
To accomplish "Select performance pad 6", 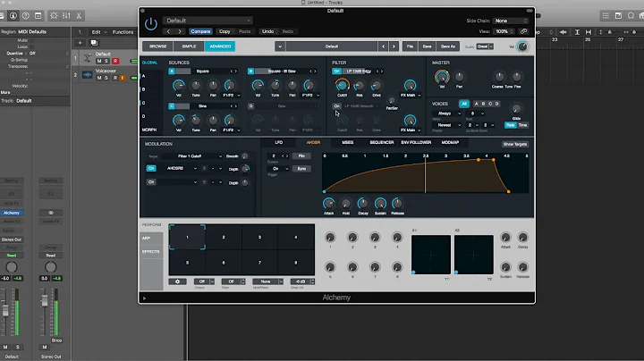I will pyautogui.click(x=224, y=263).
